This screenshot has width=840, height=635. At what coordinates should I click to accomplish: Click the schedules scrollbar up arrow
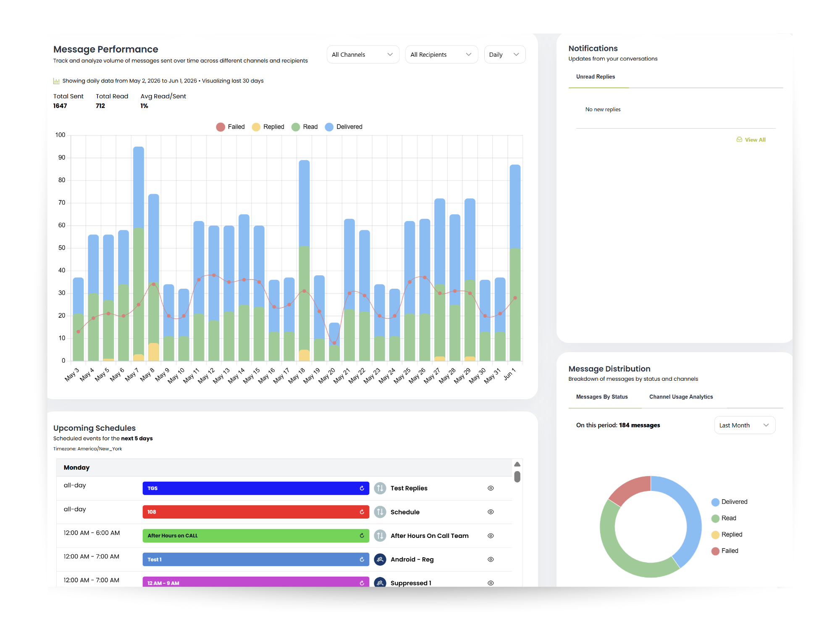(517, 464)
